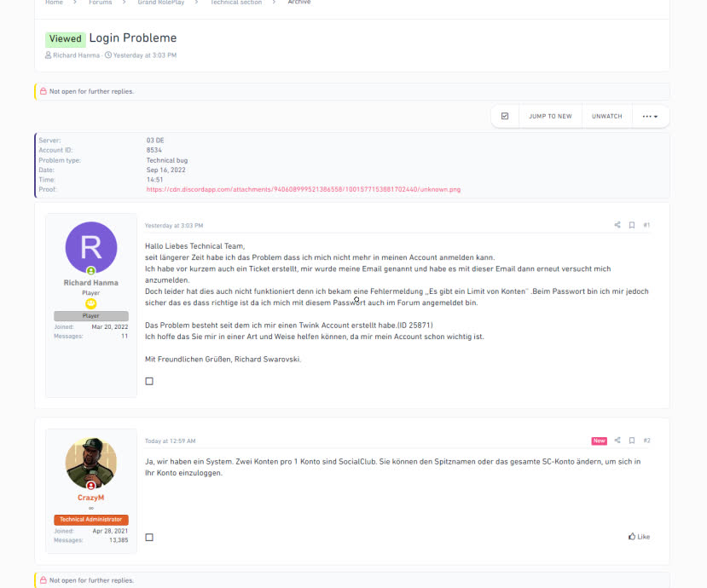
Task: Click the share icon on post #1
Action: pyautogui.click(x=617, y=224)
